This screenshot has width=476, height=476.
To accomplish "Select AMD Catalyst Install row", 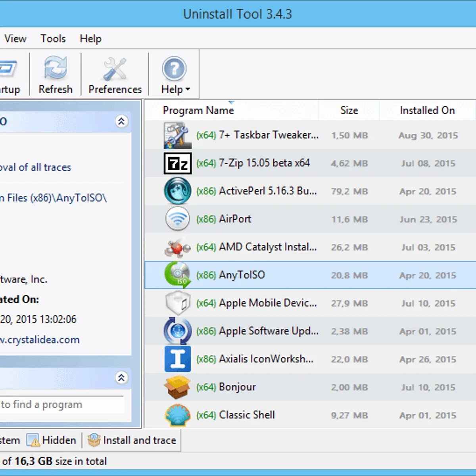I will [310, 247].
